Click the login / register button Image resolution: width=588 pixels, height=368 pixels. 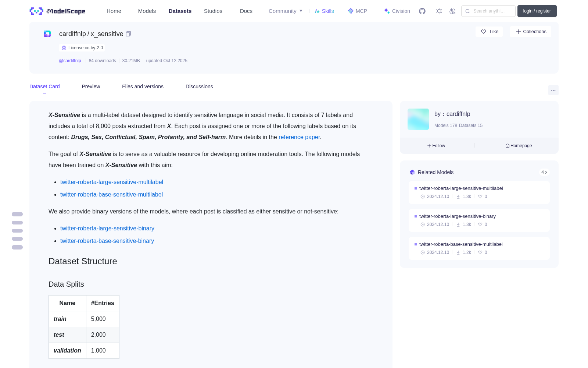tap(537, 11)
